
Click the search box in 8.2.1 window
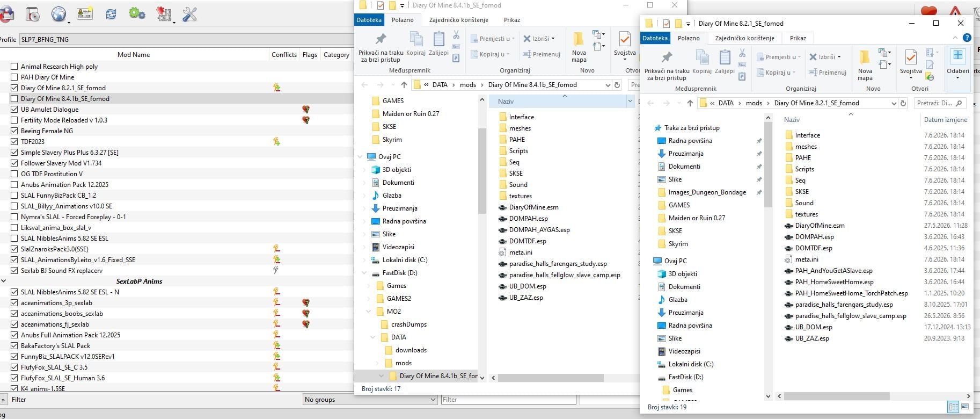pyautogui.click(x=939, y=103)
